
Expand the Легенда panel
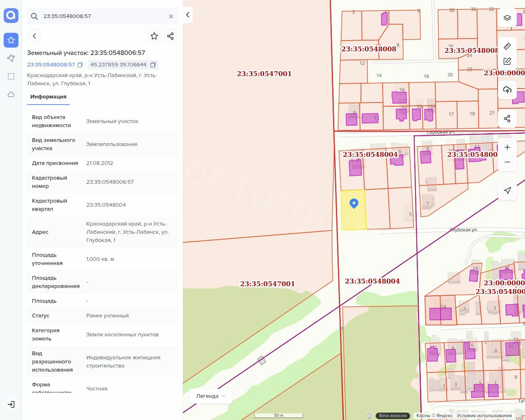[211, 396]
